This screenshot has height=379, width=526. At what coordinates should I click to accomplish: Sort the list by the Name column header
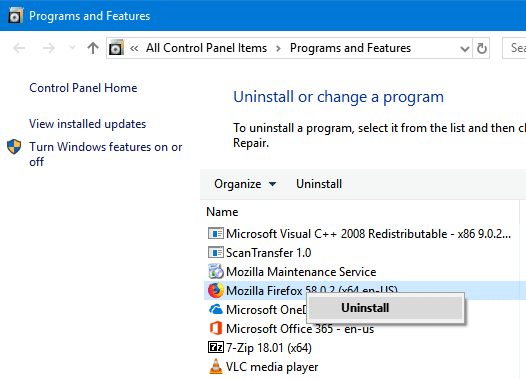click(222, 212)
